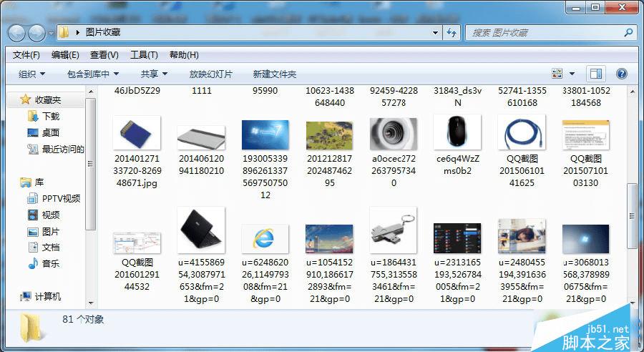Click file name 20140127133720-826948671.jpg

(137, 171)
